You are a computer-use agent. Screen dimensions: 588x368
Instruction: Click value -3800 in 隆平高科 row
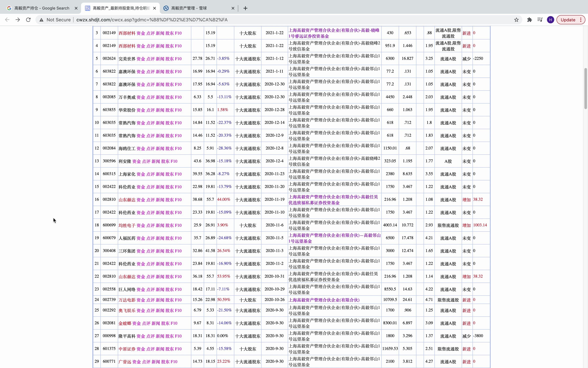(478, 336)
